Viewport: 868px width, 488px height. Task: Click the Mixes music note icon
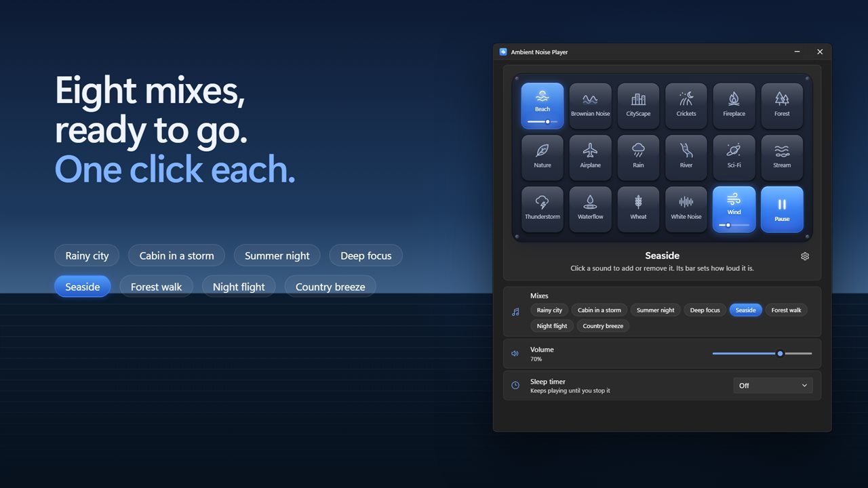515,312
